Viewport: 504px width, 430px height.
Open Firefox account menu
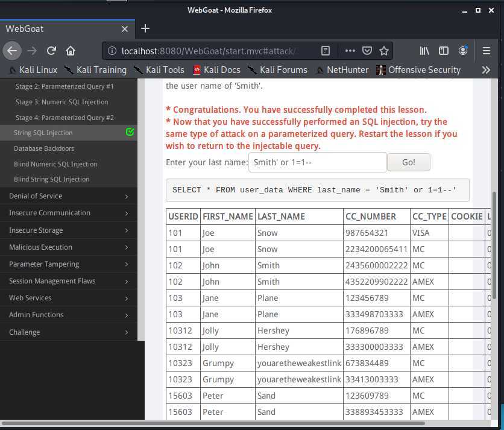(463, 51)
